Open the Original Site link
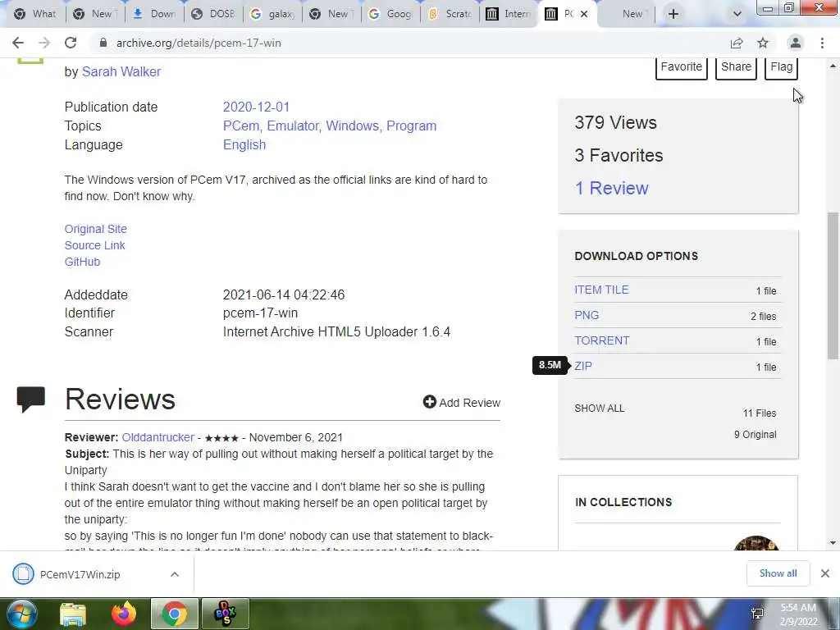Viewport: 840px width, 630px height. coord(95,229)
